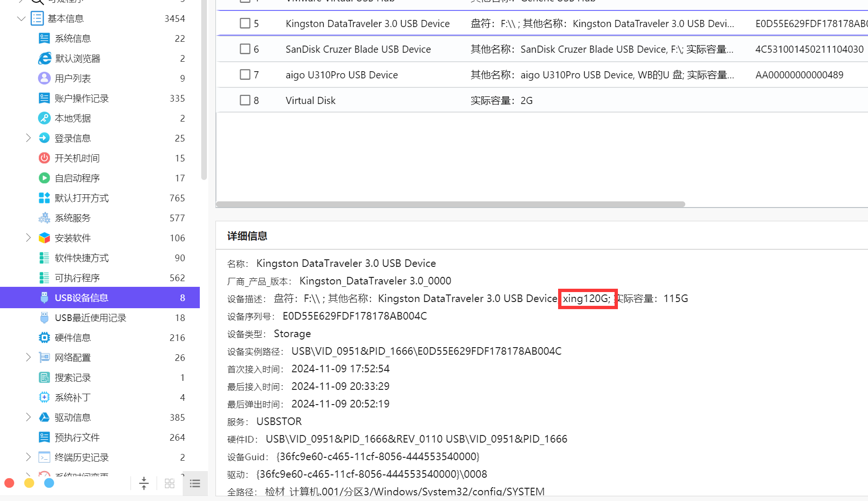
Task: Open 预执行文件 entry
Action: (x=77, y=437)
